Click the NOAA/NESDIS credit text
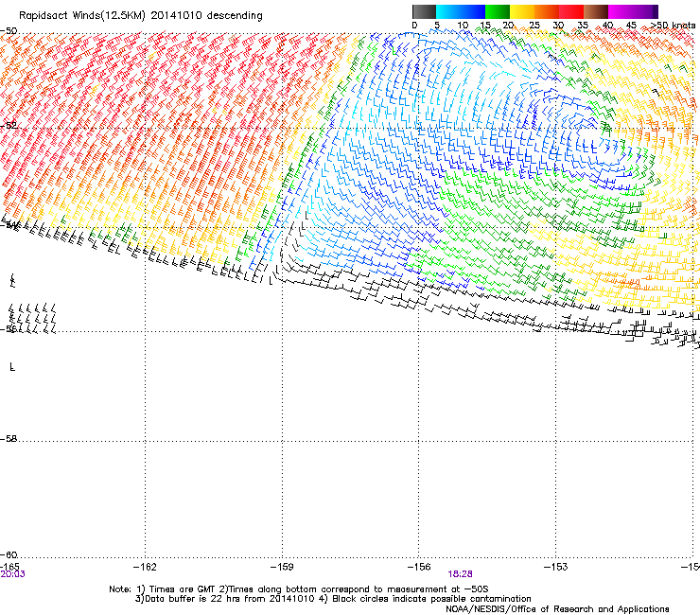 (557, 609)
